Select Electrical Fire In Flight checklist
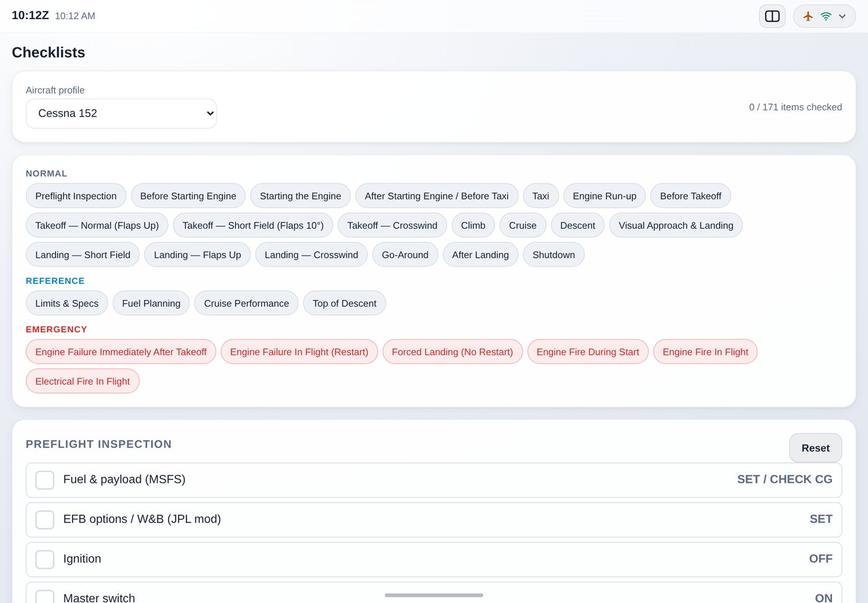The height and width of the screenshot is (603, 868). (82, 381)
